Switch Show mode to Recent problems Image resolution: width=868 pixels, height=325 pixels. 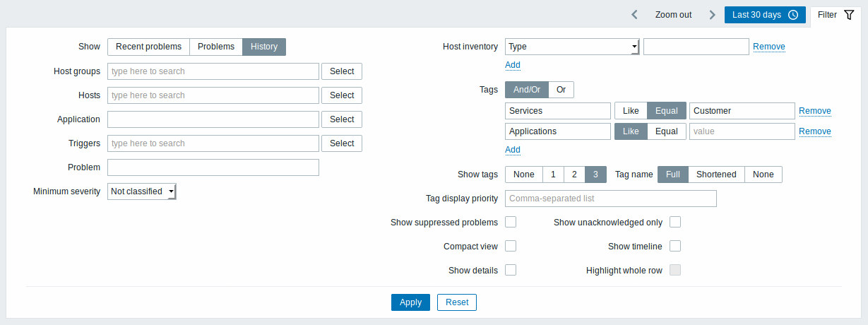pos(148,47)
